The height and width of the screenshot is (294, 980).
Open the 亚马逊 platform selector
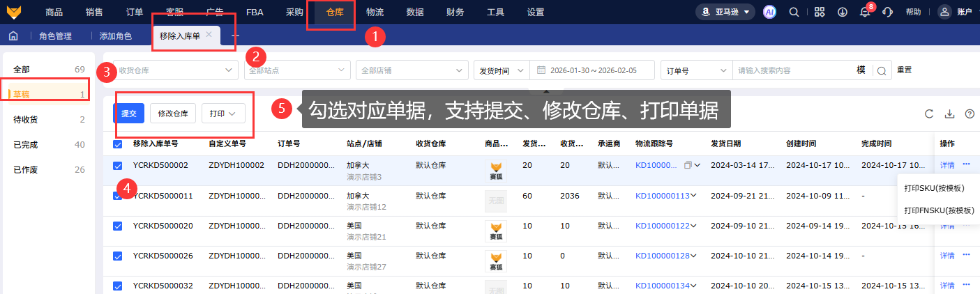(725, 12)
